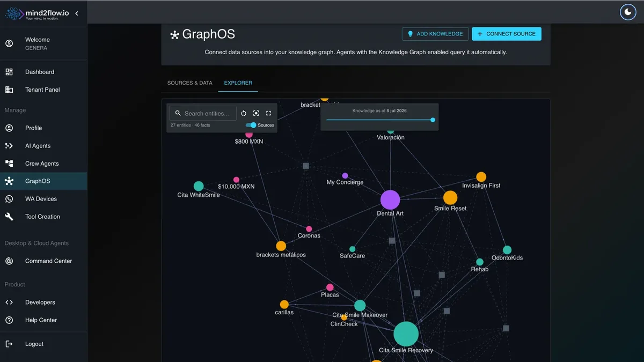Viewport: 644px width, 362px height.
Task: Select the pink Placas node
Action: coord(330,287)
